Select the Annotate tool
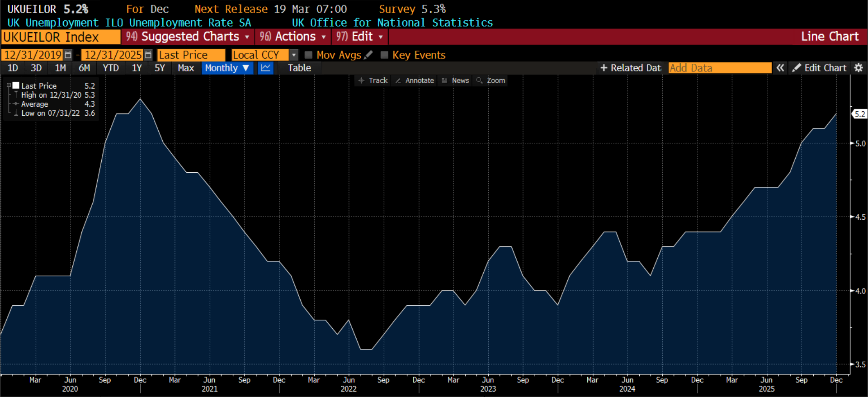 (x=415, y=80)
